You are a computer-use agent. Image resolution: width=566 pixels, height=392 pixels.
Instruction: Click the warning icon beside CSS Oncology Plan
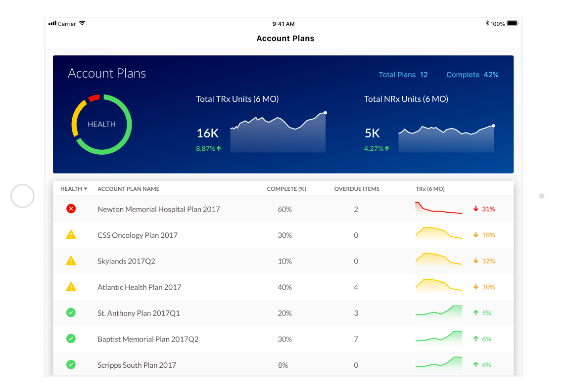[x=71, y=235]
